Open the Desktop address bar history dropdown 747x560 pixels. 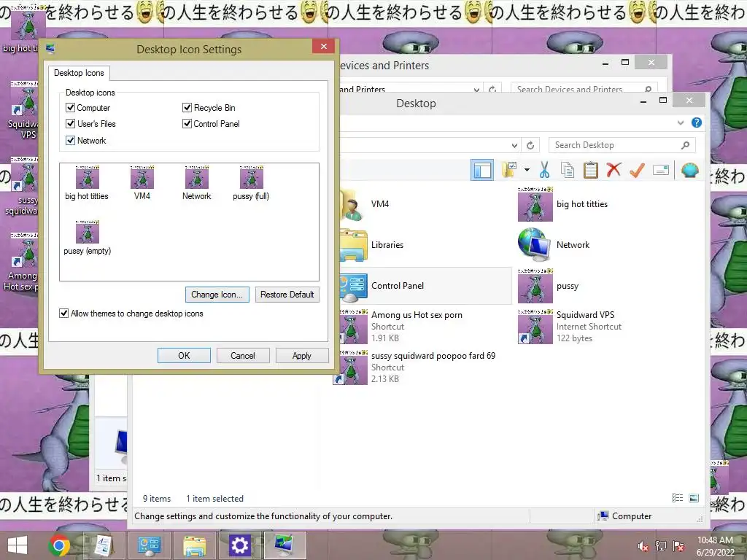514,145
